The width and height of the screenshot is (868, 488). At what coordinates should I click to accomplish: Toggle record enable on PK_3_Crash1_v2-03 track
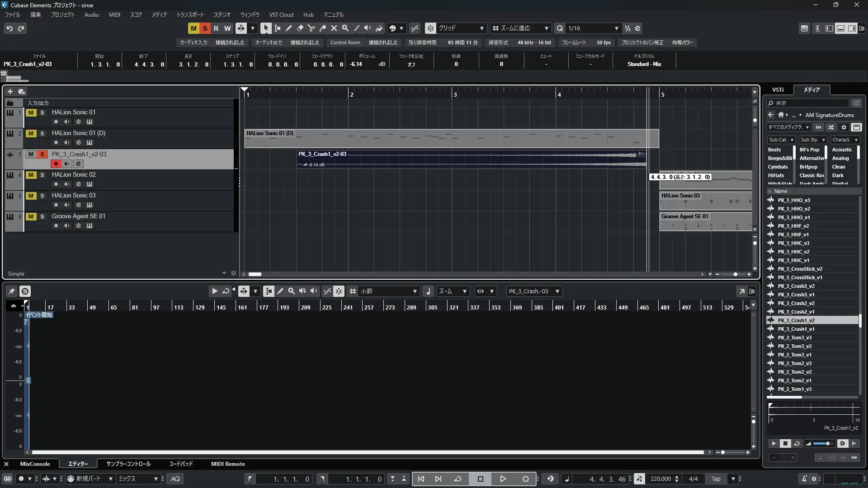[56, 164]
